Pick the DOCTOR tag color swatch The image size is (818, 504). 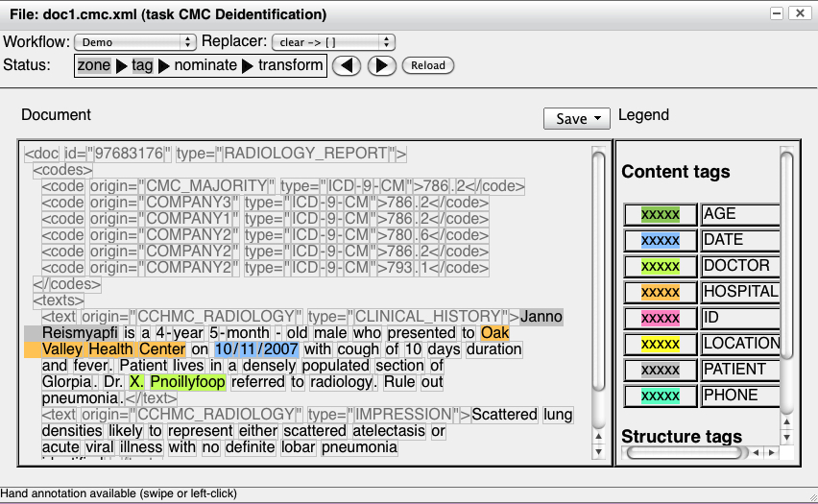coord(660,266)
